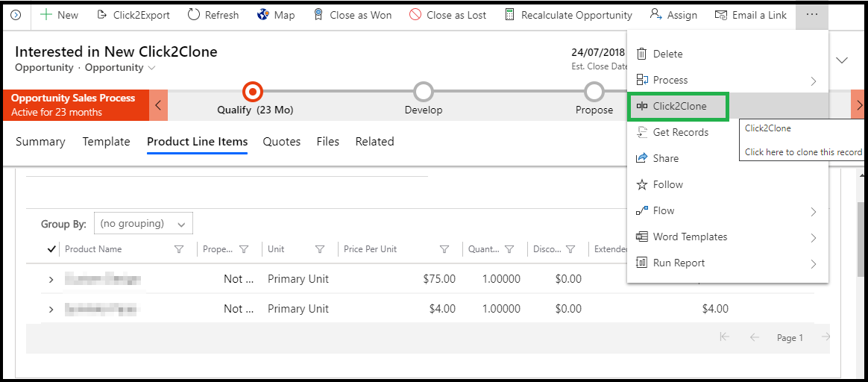
Task: Click the Process menu icon
Action: [x=641, y=80]
